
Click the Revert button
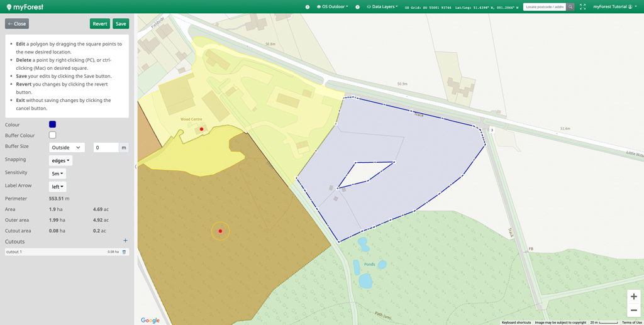tap(99, 24)
